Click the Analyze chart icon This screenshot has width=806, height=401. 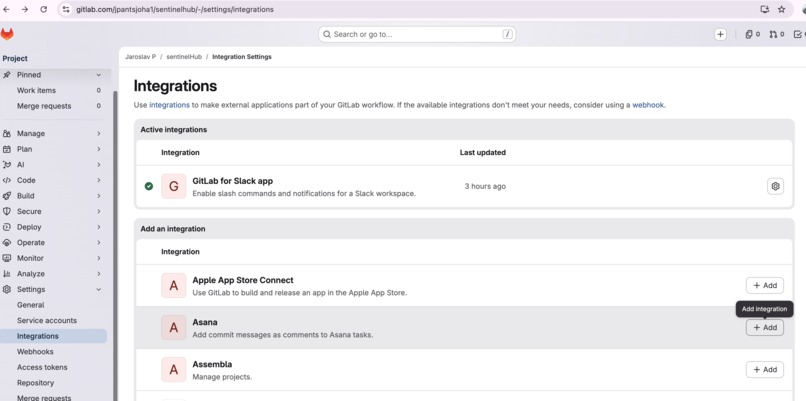(7, 274)
